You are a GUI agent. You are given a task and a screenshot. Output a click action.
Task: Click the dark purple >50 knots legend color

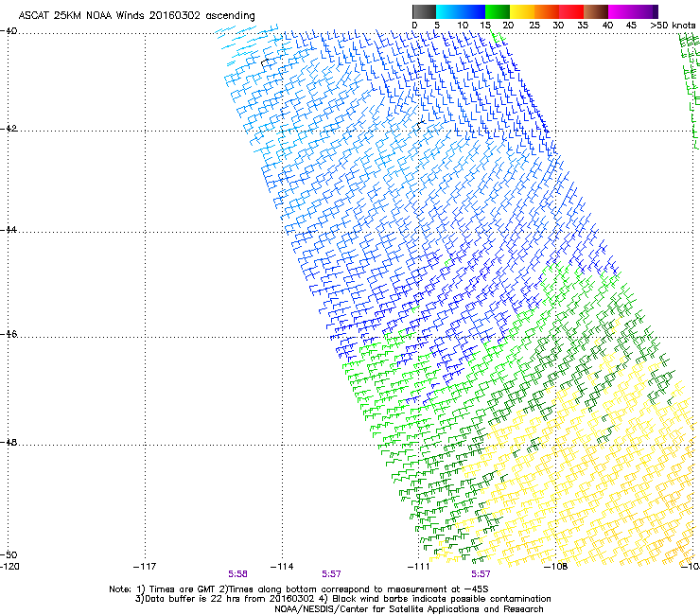point(656,11)
